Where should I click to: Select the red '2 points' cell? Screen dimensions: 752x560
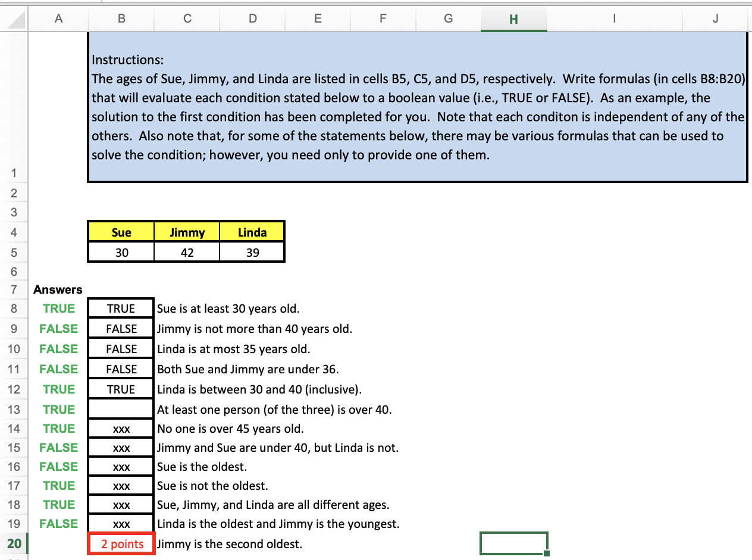tap(121, 544)
